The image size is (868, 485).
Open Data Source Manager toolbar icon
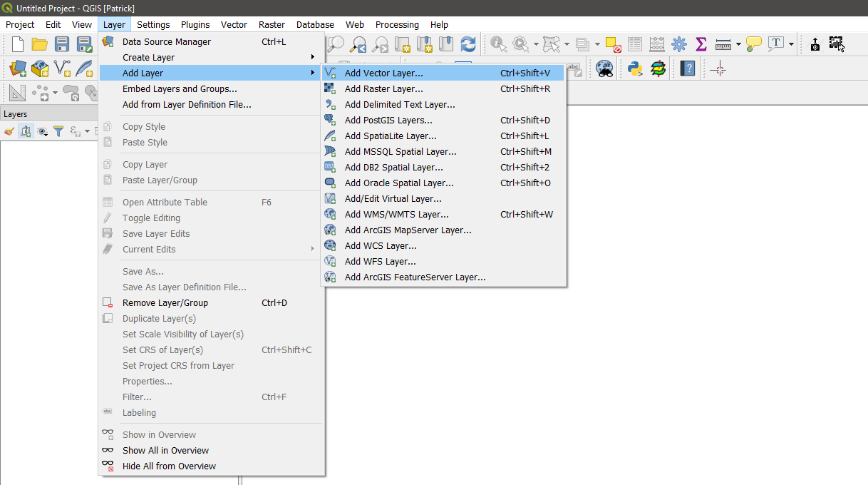click(x=17, y=69)
